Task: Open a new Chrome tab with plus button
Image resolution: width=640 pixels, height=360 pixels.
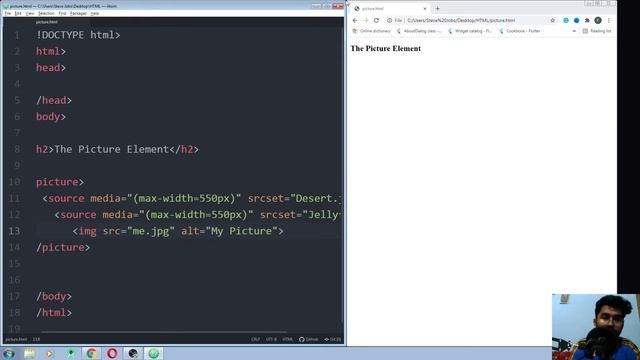Action: [x=438, y=9]
